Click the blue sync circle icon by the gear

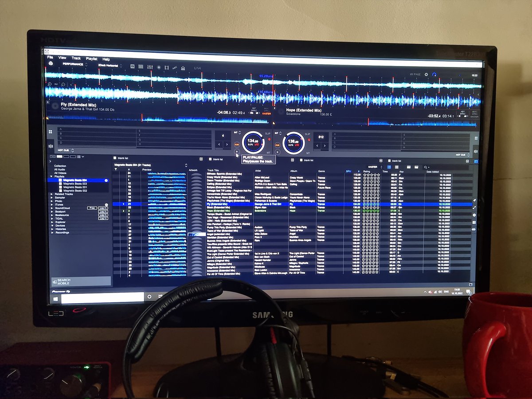tap(434, 74)
